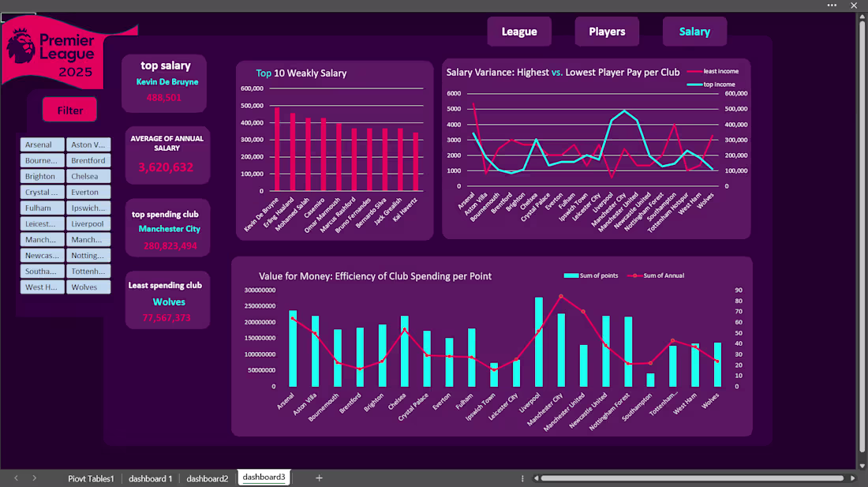868x487 pixels.
Task: Choose Wolves in the club slicer
Action: [88, 287]
